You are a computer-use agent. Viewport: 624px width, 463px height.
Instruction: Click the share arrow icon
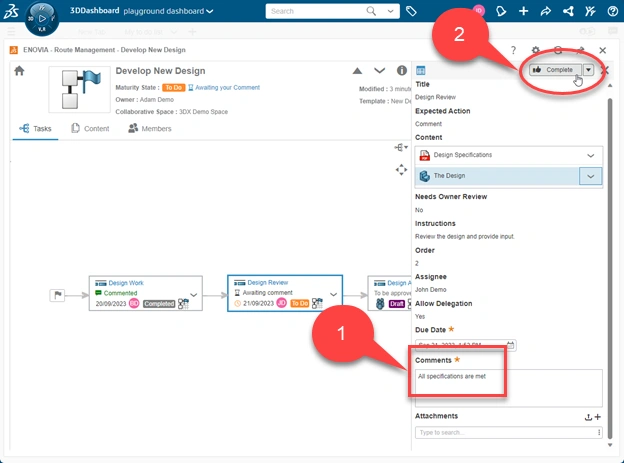click(546, 11)
